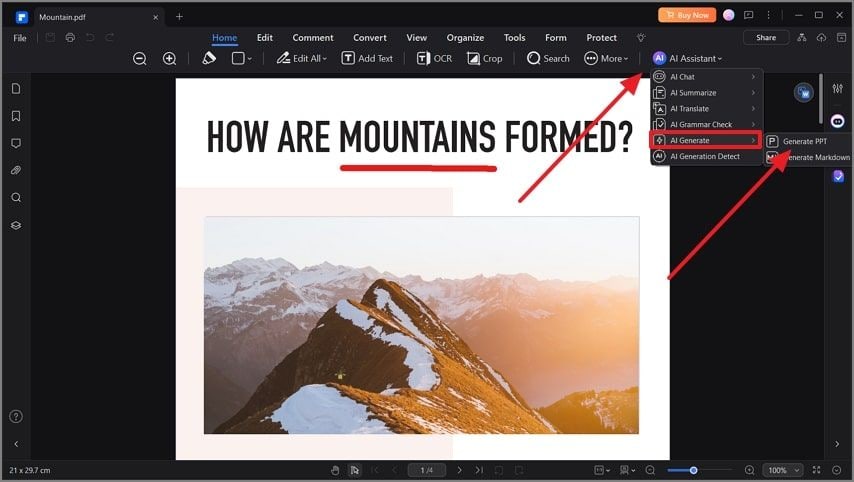Viewport: 854px width, 482px height.
Task: Click the zoom out magnifier in toolbar
Action: tap(139, 58)
